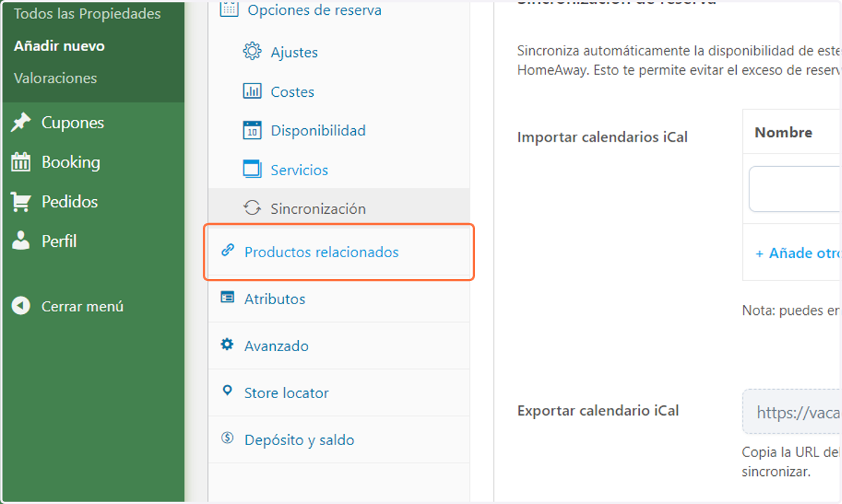Click the Ajustes gear icon
Viewport: 842px width, 504px height.
(x=252, y=52)
